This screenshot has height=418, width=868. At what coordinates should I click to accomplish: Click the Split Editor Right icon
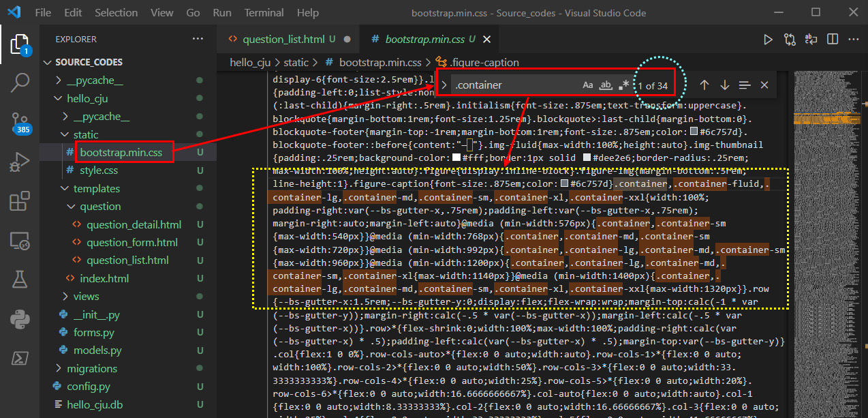(x=833, y=40)
